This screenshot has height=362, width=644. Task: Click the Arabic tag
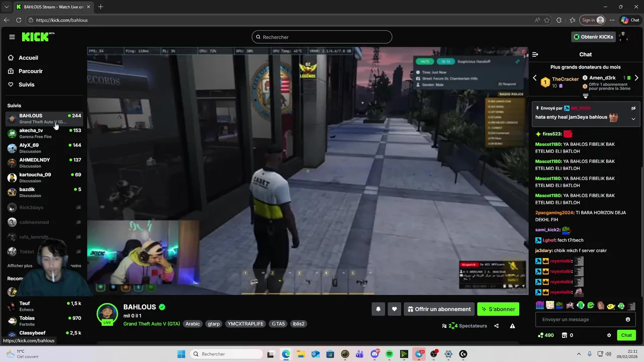pos(193,324)
